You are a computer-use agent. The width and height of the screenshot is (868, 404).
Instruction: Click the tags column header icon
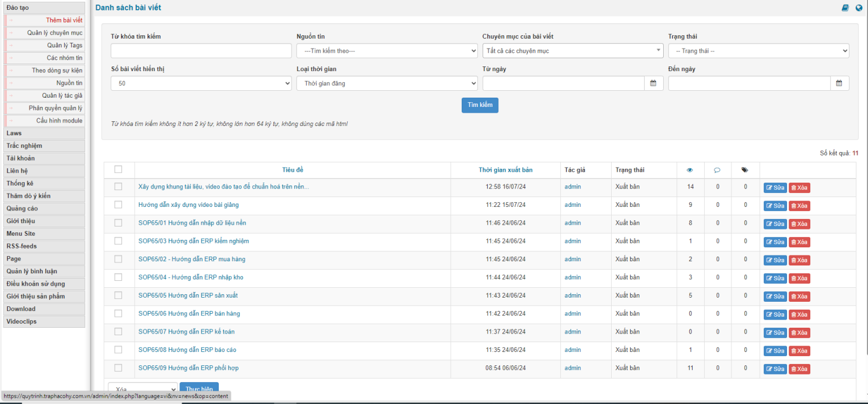coord(745,170)
